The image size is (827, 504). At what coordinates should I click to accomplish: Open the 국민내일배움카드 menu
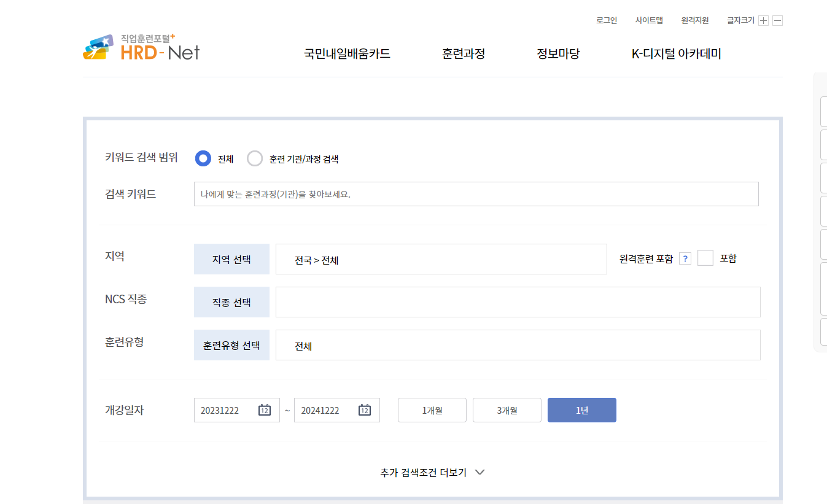click(x=347, y=54)
